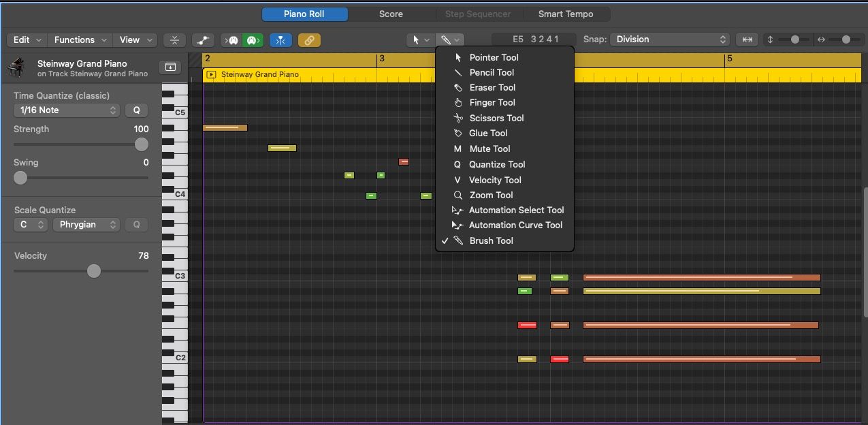Select the long orange note at C3
The image size is (868, 425).
point(702,277)
